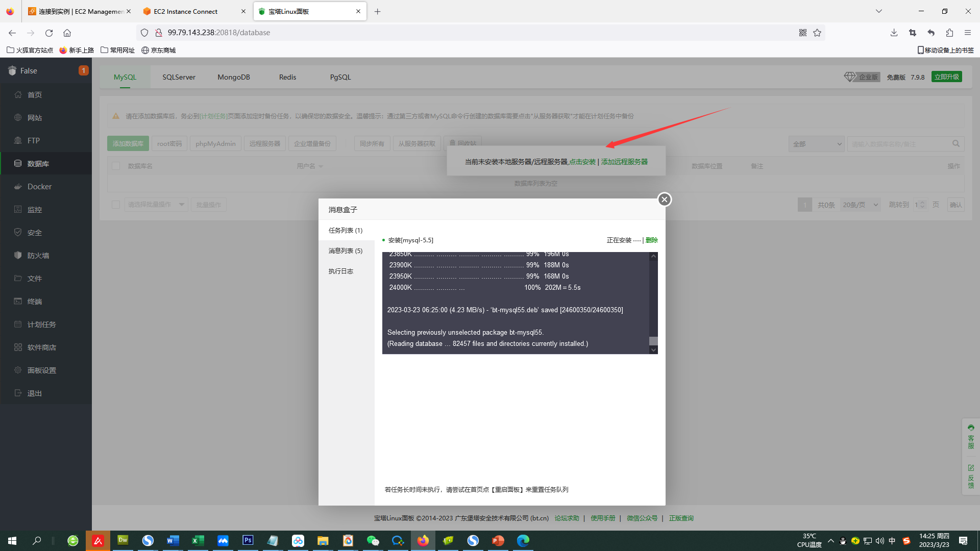Toggle the select-all checkbox in table header

click(116, 166)
